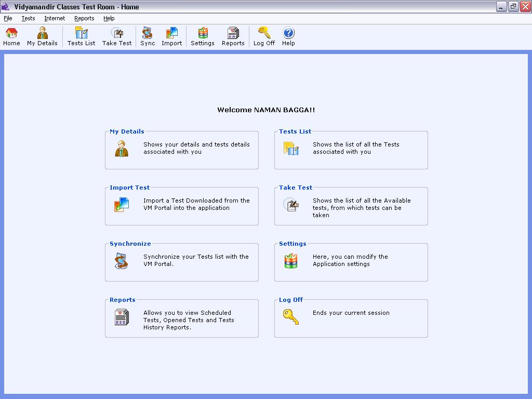The width and height of the screenshot is (532, 399).
Task: Click the Home house icon in toolbar
Action: point(11,33)
